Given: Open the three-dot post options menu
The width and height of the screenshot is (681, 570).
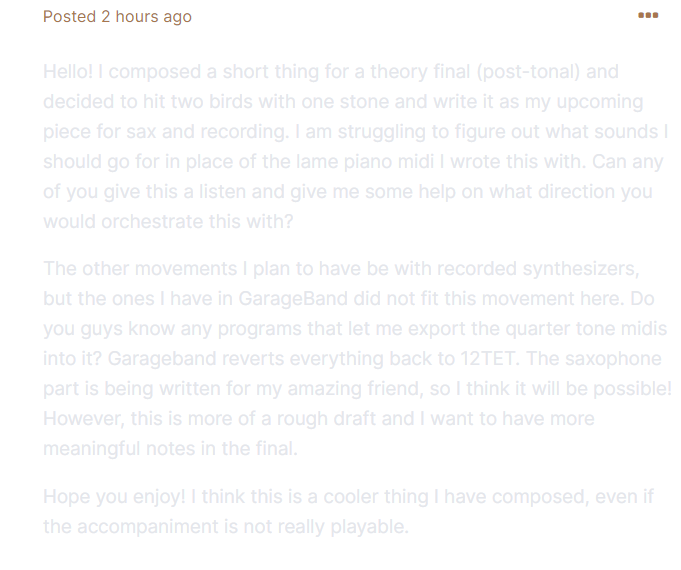Looking at the screenshot, I should click(648, 16).
